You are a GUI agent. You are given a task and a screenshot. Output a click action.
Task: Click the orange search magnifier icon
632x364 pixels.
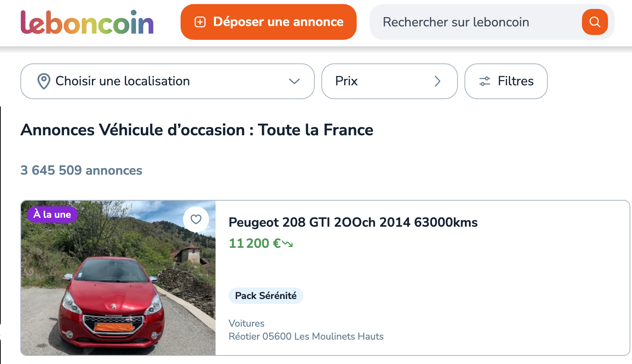click(x=595, y=22)
